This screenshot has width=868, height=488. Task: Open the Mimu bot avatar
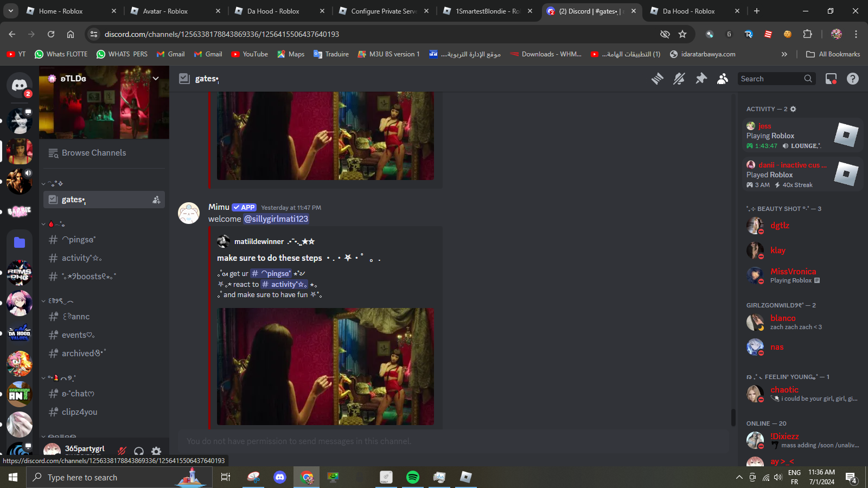pos(189,213)
